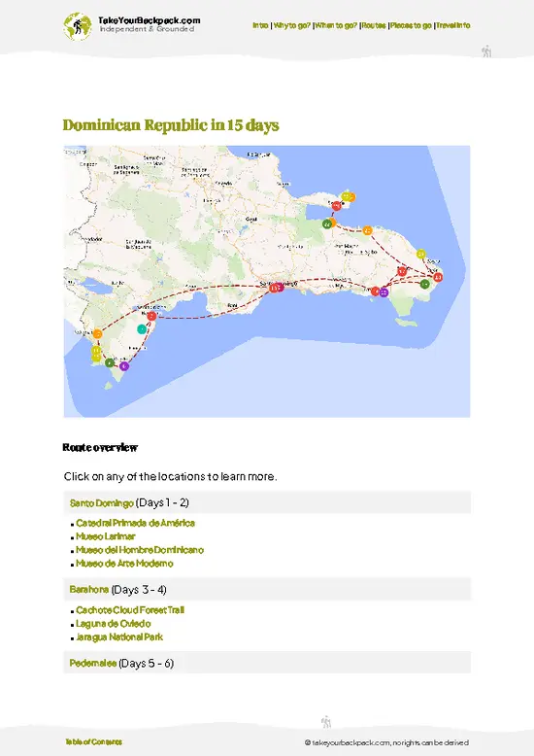Open the Jaragua National Park link
The image size is (534, 756).
click(119, 637)
